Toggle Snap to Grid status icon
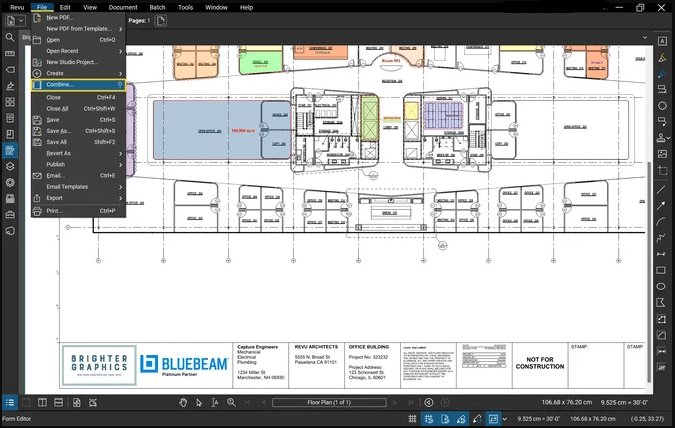This screenshot has width=675, height=428. coord(429,419)
